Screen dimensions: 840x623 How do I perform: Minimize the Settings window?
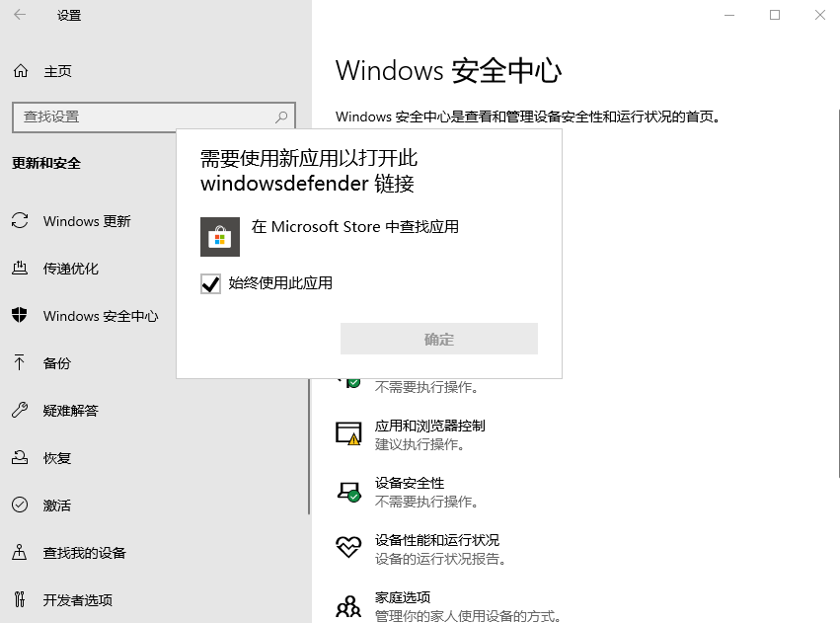pyautogui.click(x=729, y=15)
